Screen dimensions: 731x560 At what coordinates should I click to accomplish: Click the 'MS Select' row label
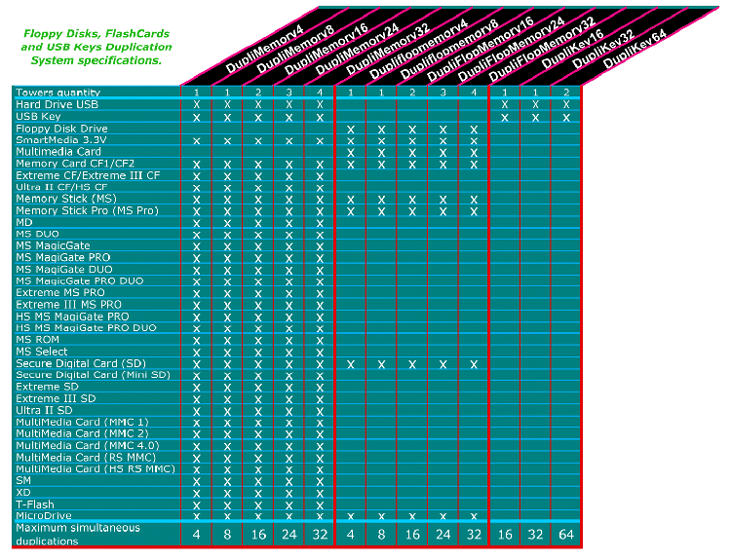42,352
